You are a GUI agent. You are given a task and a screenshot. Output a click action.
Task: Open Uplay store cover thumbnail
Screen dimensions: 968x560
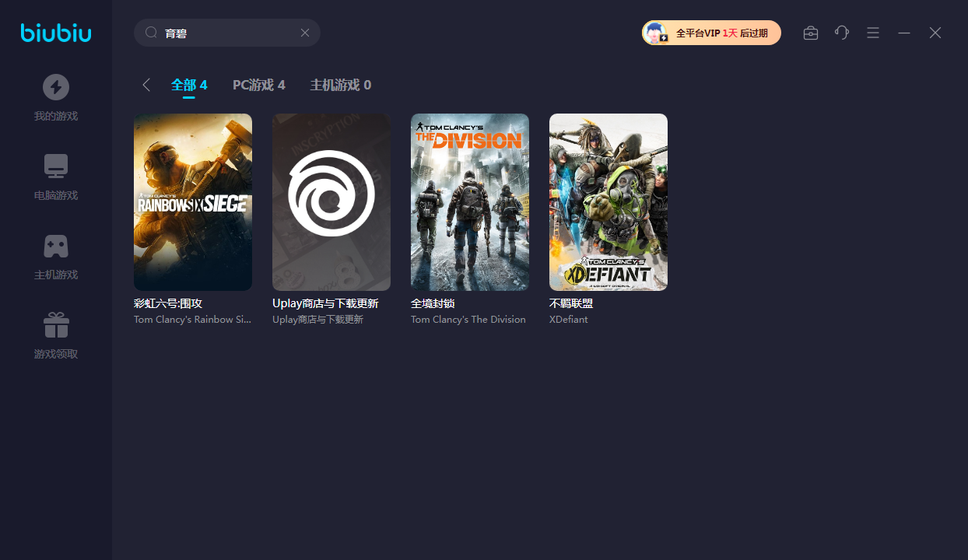click(x=331, y=202)
